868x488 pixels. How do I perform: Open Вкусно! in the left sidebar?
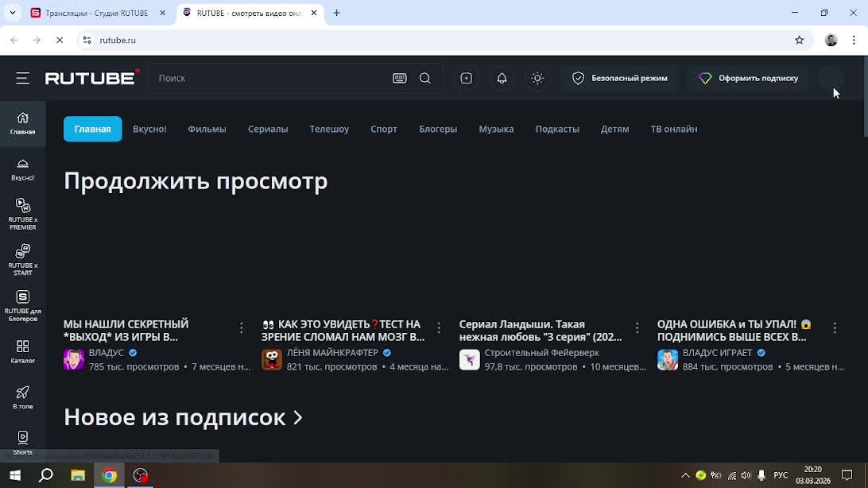coord(23,169)
